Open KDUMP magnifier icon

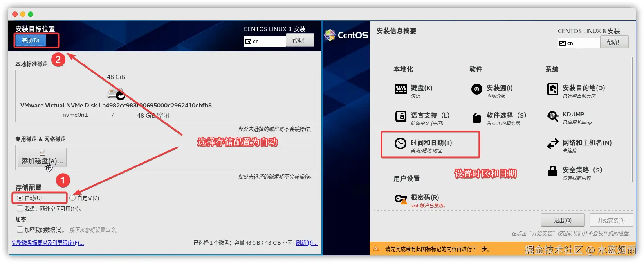pos(552,116)
